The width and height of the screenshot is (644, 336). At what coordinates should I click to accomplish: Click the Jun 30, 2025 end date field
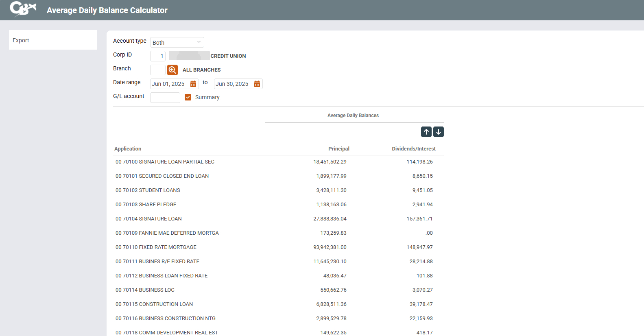point(232,84)
